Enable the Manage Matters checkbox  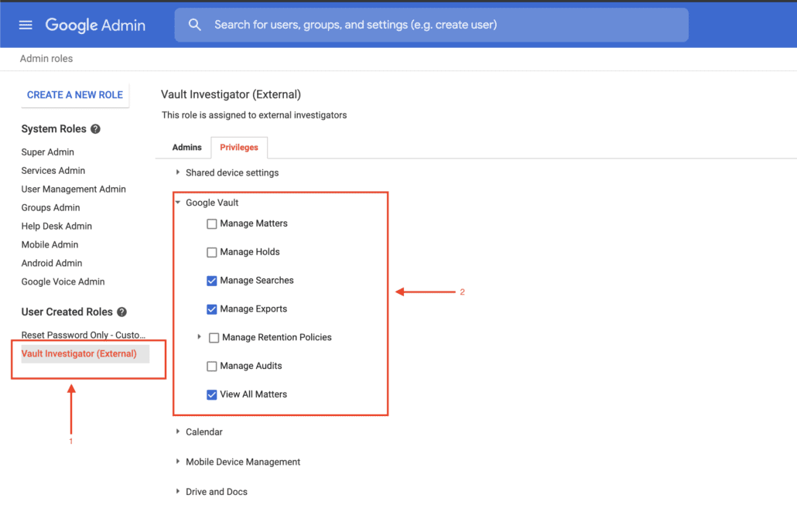tap(212, 223)
